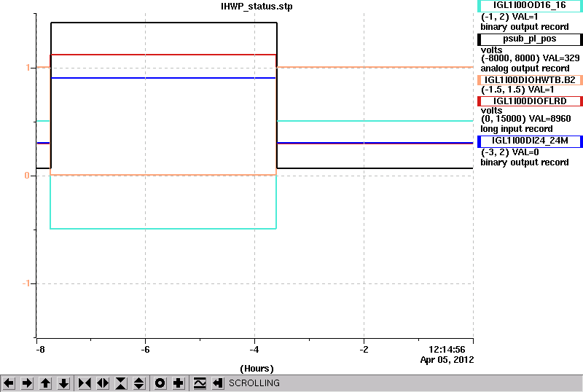Click the (Hours) axis label
This screenshot has width=583, height=392.
257,369
